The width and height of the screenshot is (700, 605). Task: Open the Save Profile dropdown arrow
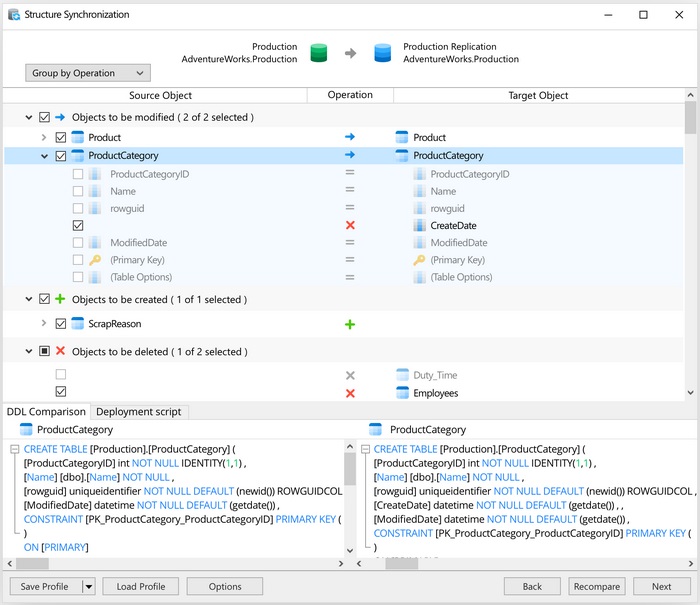[89, 586]
